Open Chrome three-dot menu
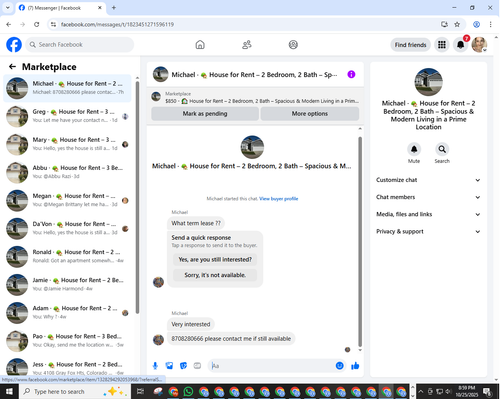Image resolution: width=500 pixels, height=399 pixels. tap(490, 24)
